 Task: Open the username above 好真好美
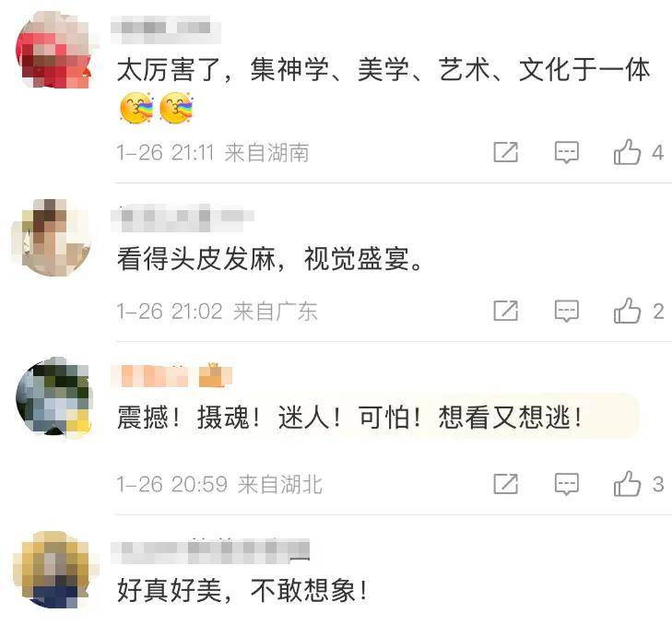pyautogui.click(x=210, y=551)
